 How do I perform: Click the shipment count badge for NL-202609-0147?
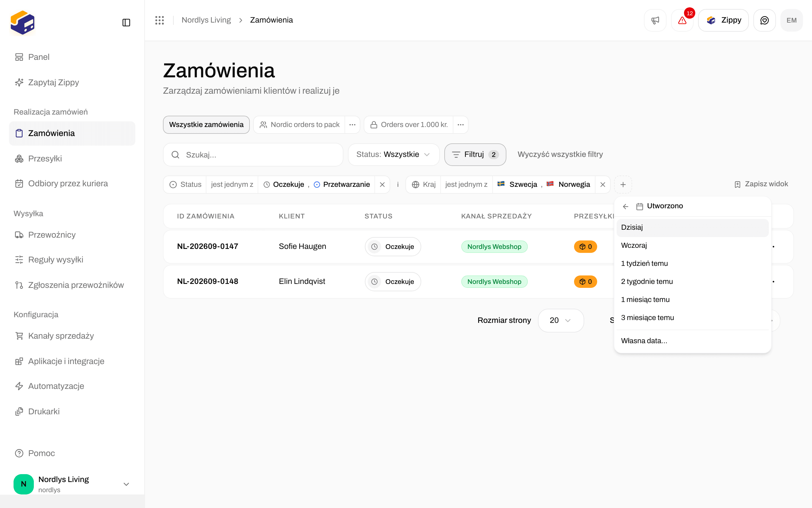[x=586, y=247]
